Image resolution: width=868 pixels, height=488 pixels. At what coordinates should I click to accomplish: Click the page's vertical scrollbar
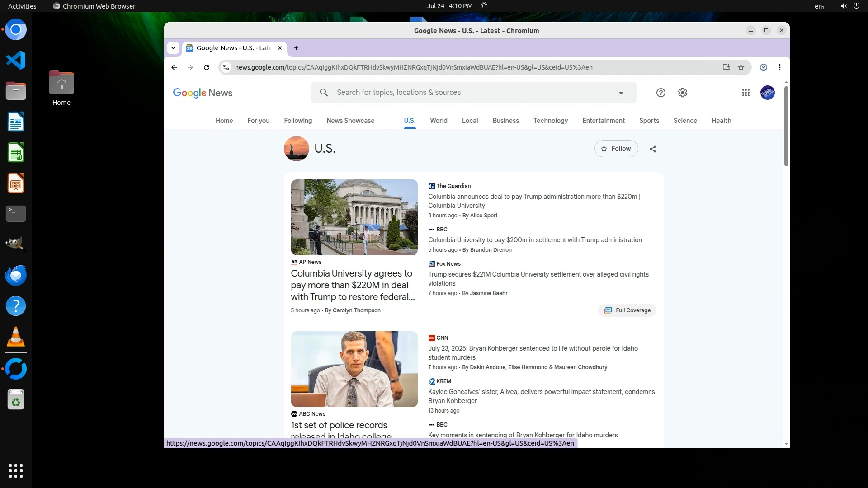pyautogui.click(x=786, y=127)
